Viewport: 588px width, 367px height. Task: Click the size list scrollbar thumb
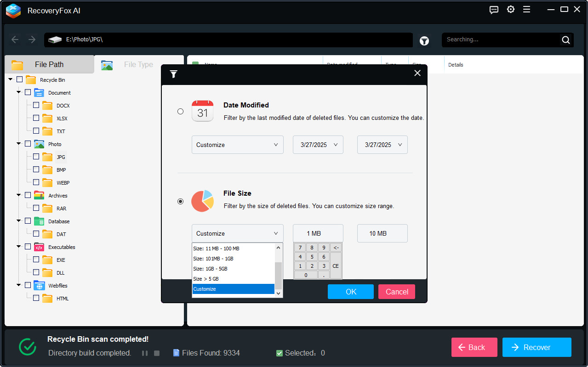[x=279, y=275]
